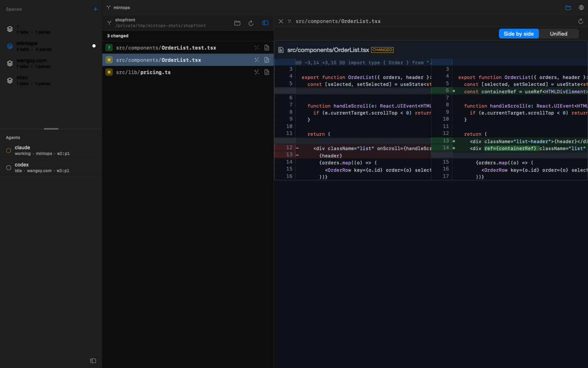Close the OrderList.tsx diff view
Screen dimensions: 588x368
coord(281,21)
